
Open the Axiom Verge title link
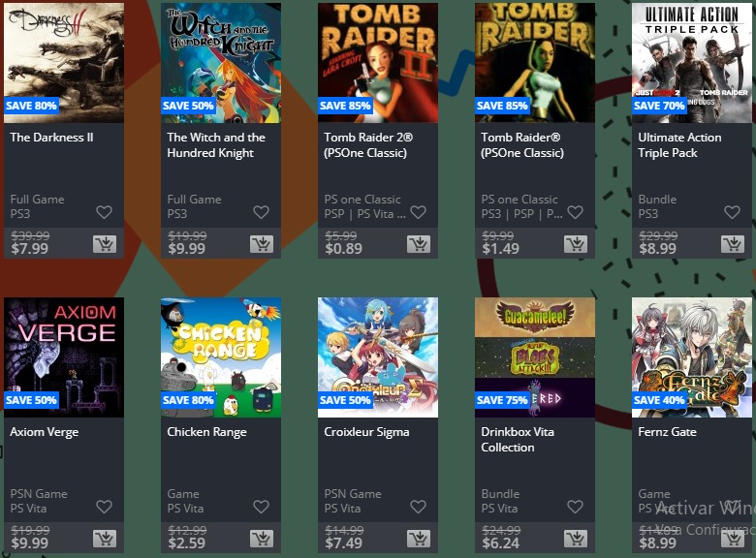[x=45, y=432]
